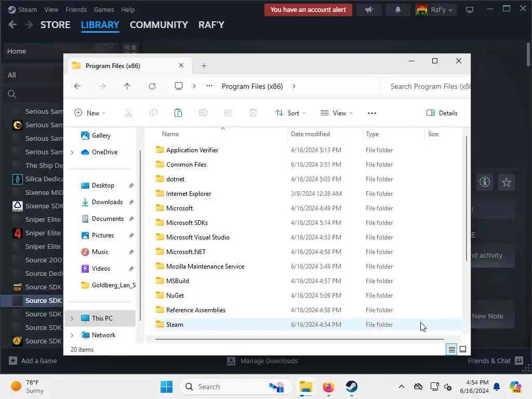Select the Mozilla Maintenance Service folder
The height and width of the screenshot is (399, 532).
308,267
